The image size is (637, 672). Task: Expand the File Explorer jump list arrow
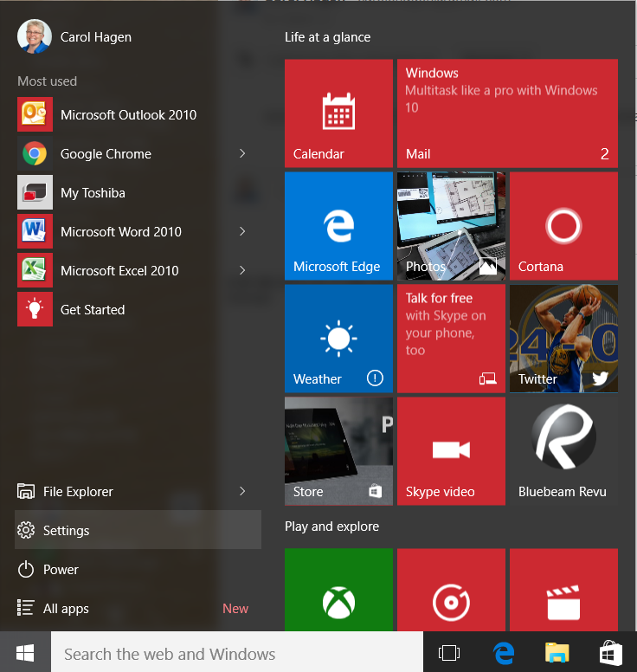[242, 491]
